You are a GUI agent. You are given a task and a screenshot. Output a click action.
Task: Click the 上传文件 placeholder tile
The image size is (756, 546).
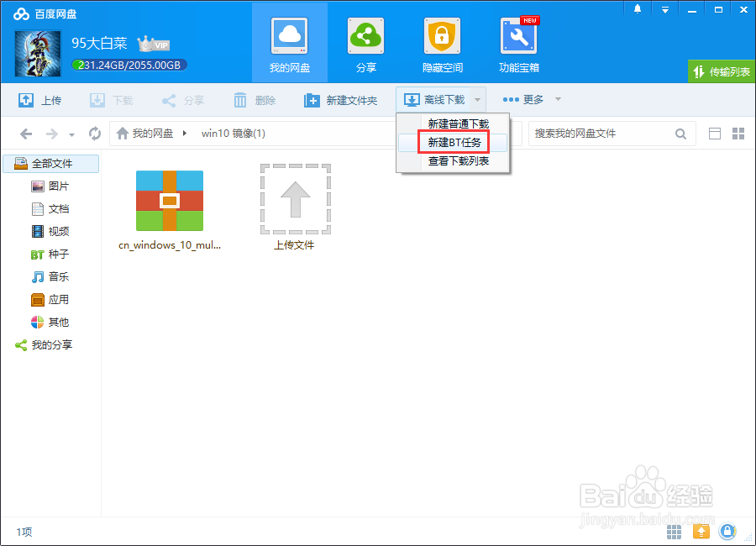[295, 207]
